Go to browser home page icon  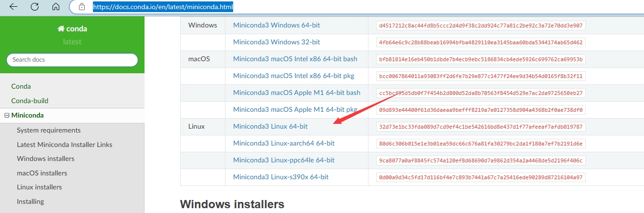pos(56,7)
